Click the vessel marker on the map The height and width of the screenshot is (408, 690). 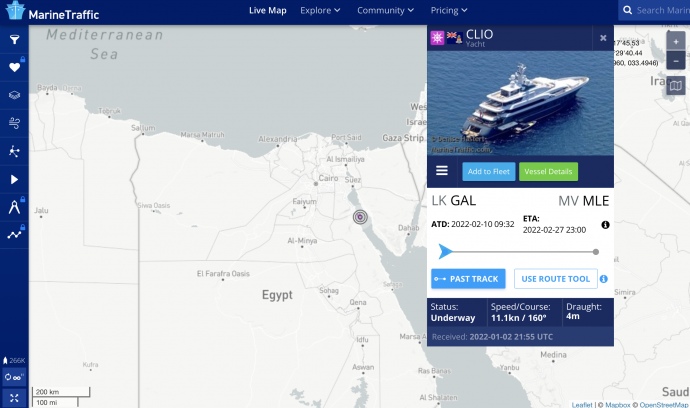click(x=360, y=216)
